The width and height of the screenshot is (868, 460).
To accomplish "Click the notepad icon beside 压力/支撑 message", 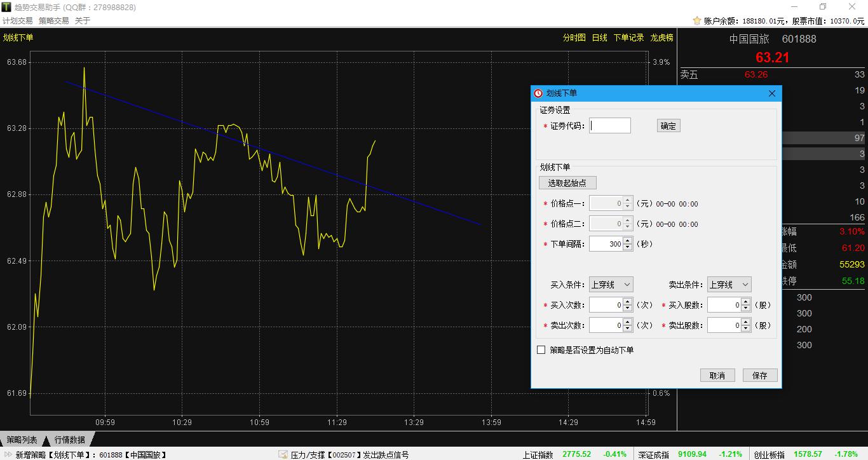I will [283, 455].
